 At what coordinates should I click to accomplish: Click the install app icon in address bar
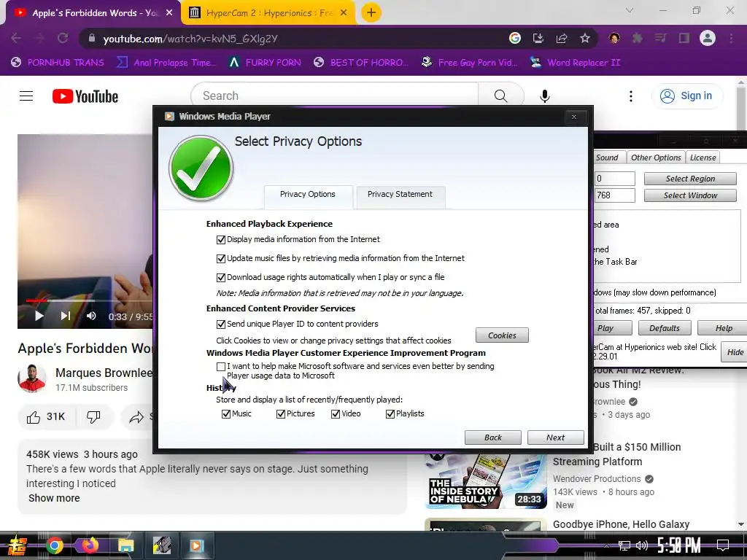[x=538, y=39]
